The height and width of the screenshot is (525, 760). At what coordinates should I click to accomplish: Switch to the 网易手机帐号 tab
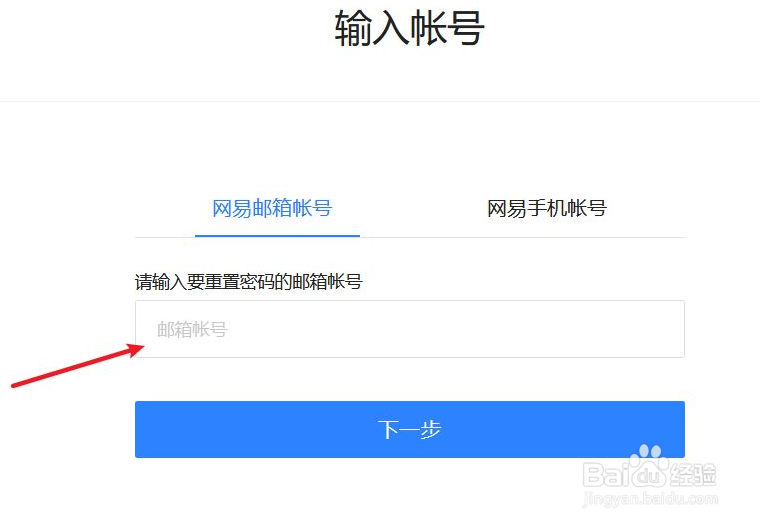click(x=547, y=208)
